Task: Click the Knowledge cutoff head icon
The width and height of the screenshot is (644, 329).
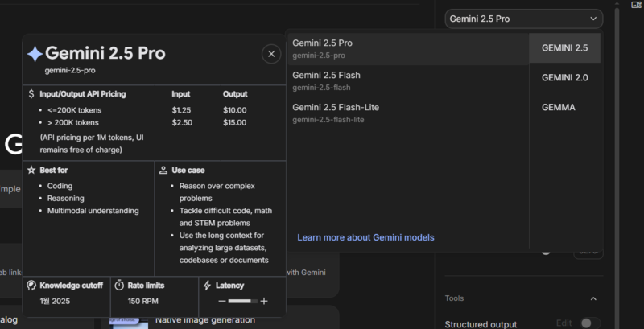Action: (31, 285)
